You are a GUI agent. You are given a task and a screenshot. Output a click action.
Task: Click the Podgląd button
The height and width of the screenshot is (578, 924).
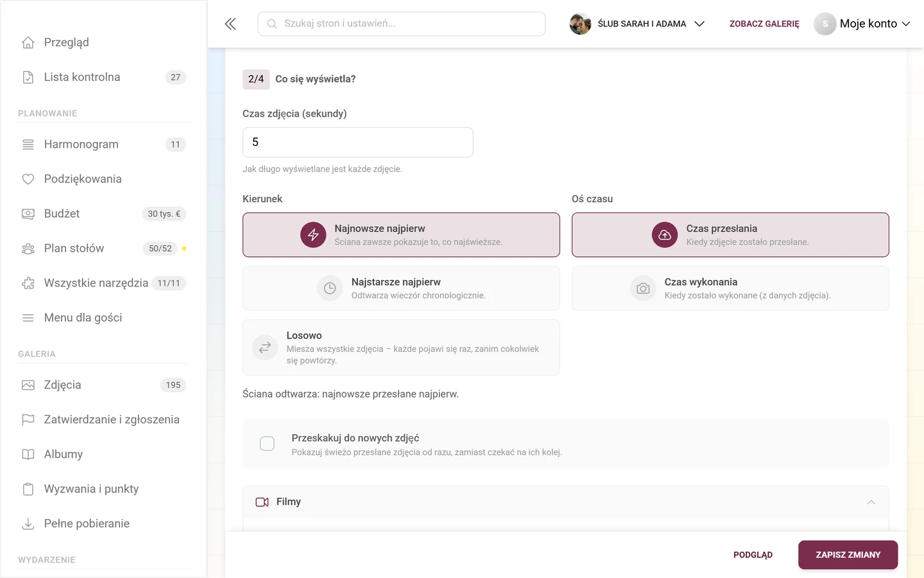(753, 555)
